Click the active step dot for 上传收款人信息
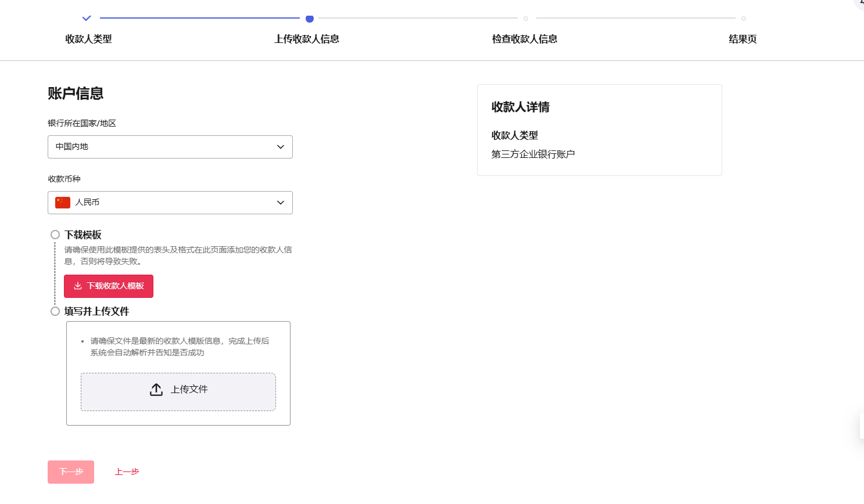Viewport: 864px width, 504px height. click(310, 19)
